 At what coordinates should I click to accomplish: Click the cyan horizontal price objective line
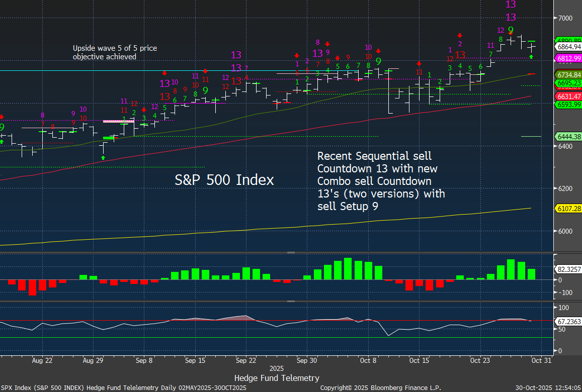151,71
